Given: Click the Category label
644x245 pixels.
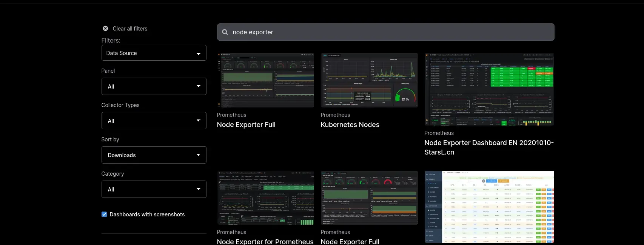Looking at the screenshot, I should click(x=112, y=174).
